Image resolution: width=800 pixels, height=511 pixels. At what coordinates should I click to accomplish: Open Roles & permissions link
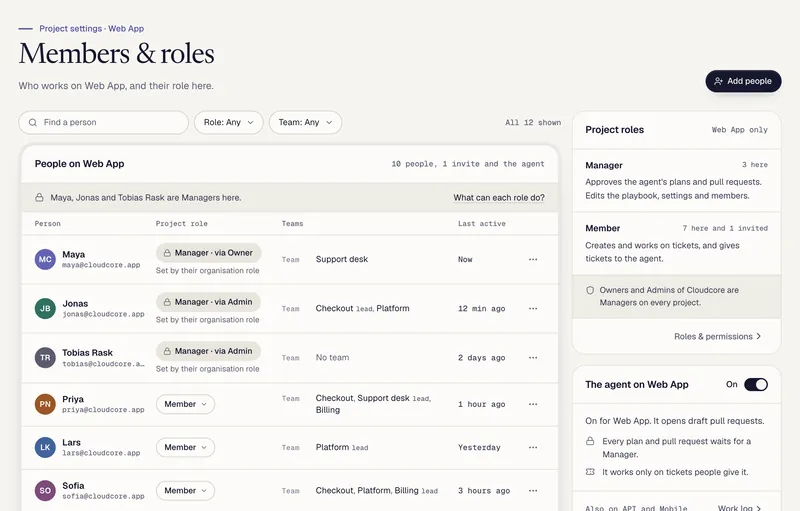click(x=718, y=337)
